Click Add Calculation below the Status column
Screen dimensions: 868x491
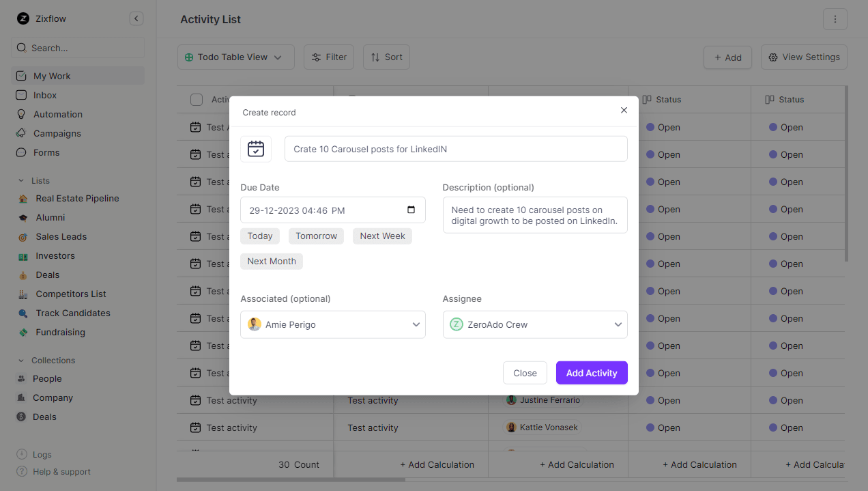(699, 464)
